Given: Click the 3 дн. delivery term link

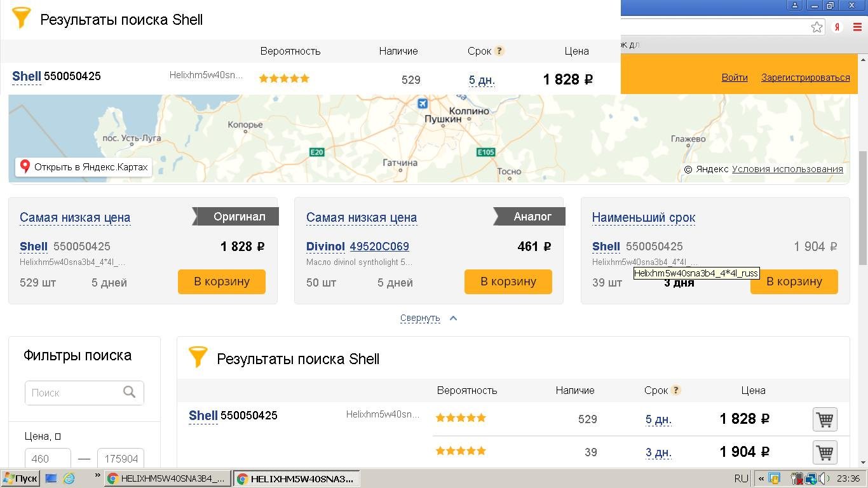Looking at the screenshot, I should (x=658, y=452).
